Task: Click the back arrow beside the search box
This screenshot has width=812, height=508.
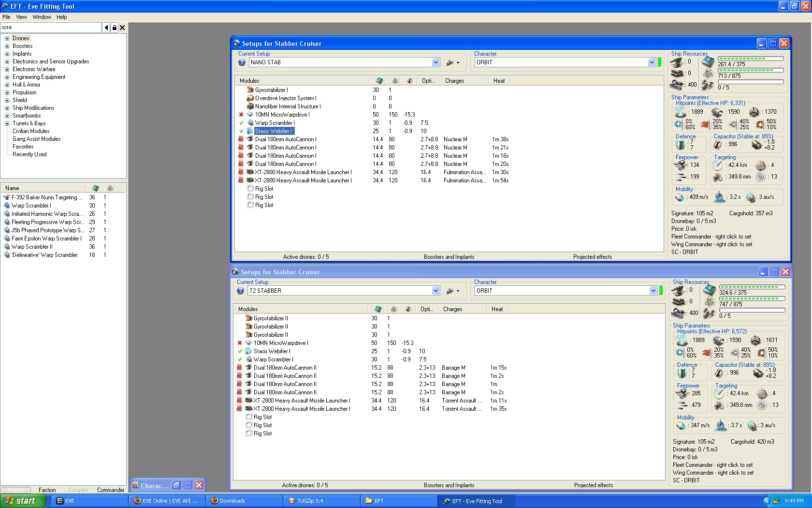Action: click(106, 28)
